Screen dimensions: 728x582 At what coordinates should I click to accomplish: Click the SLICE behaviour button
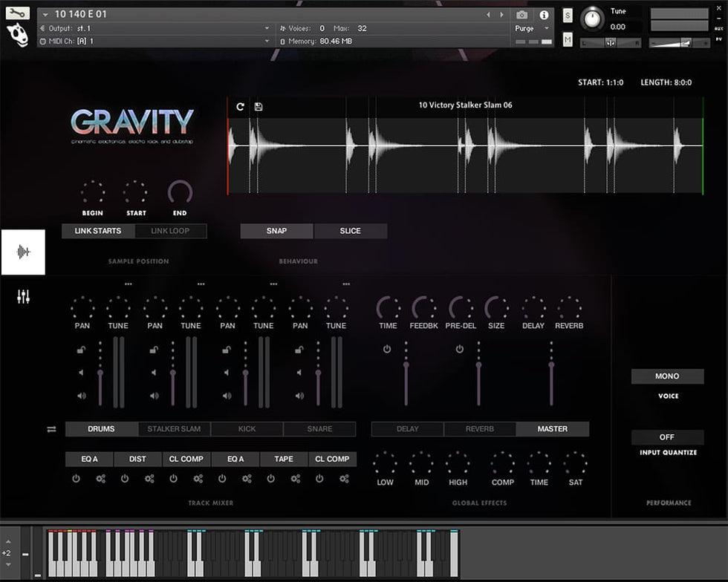tap(350, 231)
